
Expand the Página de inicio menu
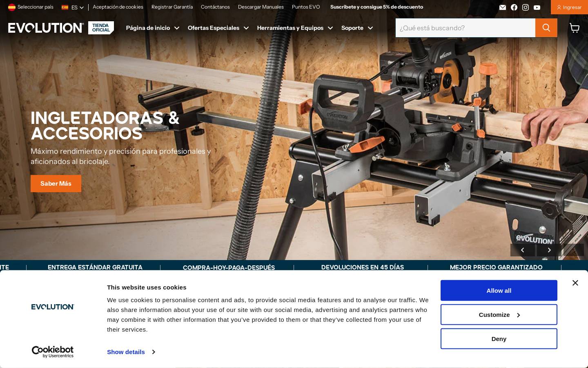pos(153,28)
